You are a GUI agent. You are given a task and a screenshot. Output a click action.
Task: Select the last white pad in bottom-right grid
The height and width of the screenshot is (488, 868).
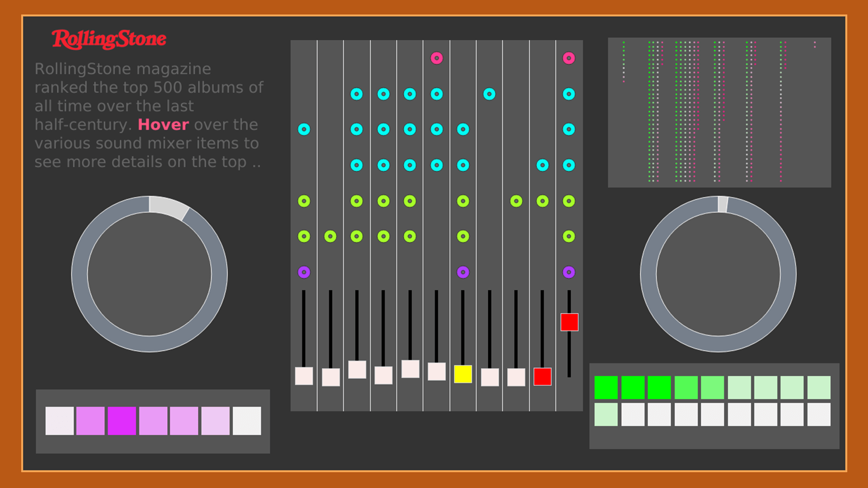[x=819, y=414]
